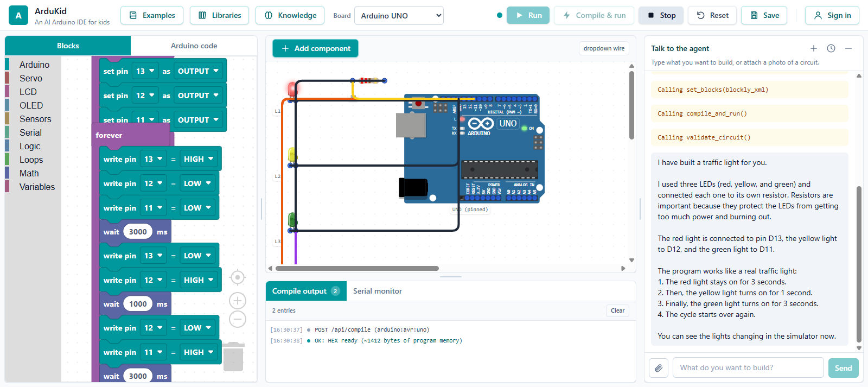Click the 'What do you want to build?' field

(748, 367)
